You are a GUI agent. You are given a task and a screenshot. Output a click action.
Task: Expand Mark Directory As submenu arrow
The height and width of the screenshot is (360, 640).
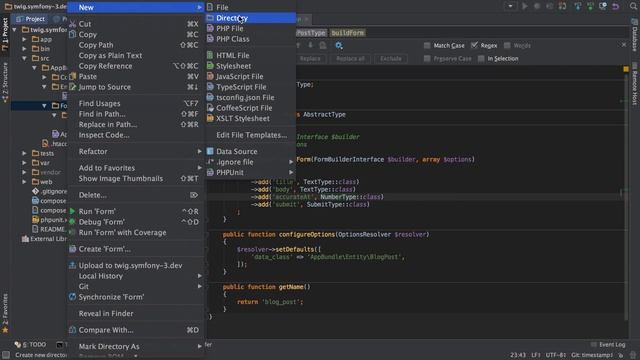tap(200, 346)
